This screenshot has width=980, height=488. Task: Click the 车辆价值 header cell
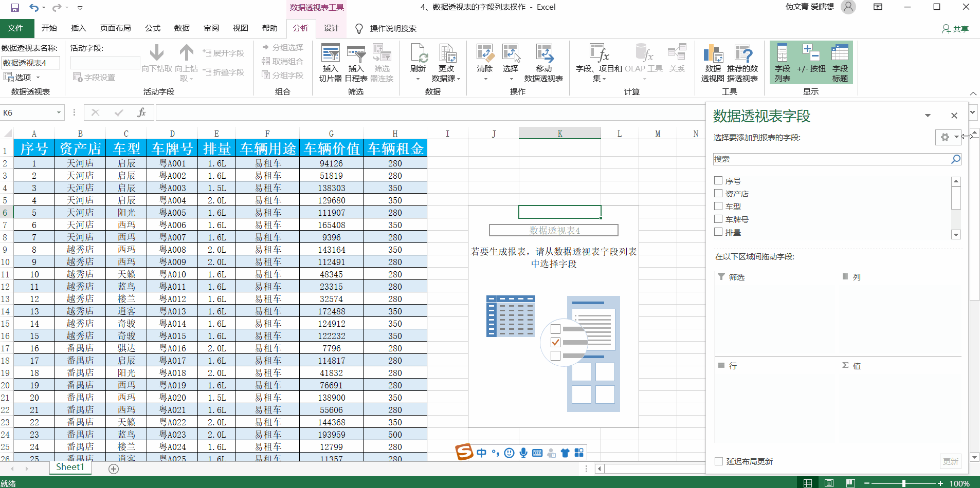[331, 148]
